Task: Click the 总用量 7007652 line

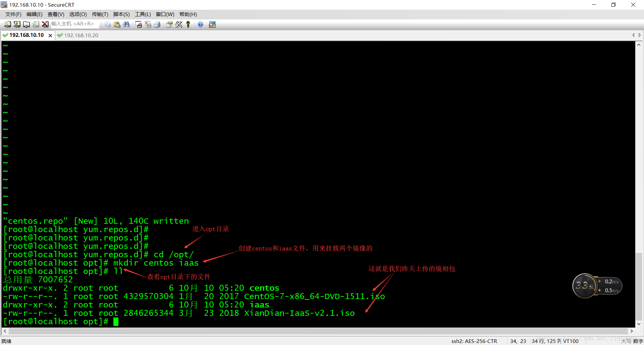Action: pyautogui.click(x=38, y=280)
